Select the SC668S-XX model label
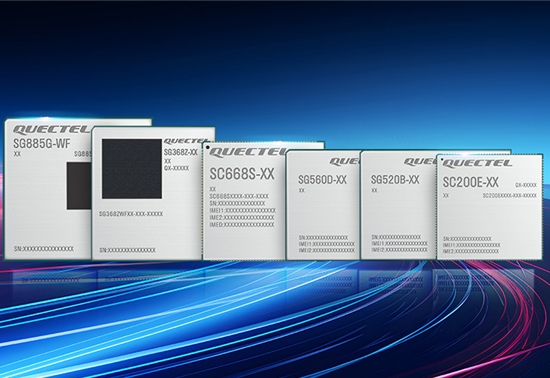This screenshot has height=378, width=550. (242, 174)
